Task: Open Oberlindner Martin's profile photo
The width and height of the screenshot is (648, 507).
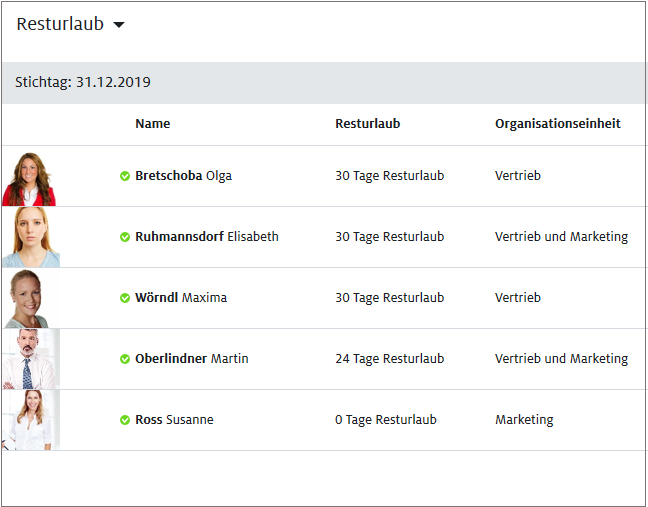Action: click(30, 359)
